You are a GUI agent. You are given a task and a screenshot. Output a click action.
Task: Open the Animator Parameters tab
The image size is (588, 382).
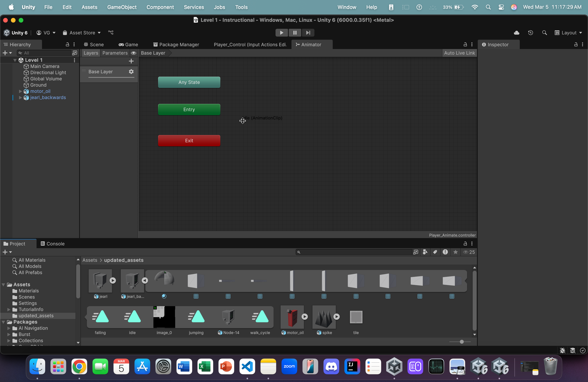point(115,53)
